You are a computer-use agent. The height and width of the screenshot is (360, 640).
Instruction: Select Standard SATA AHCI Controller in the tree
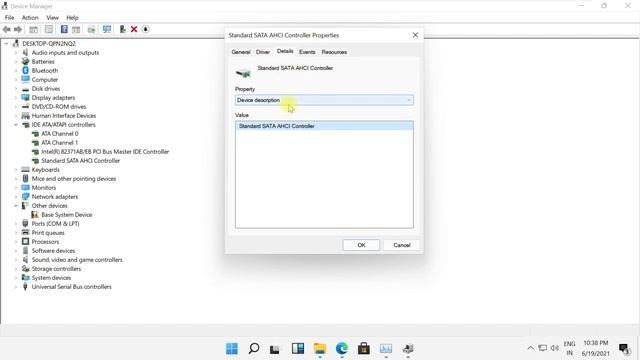[x=80, y=161]
